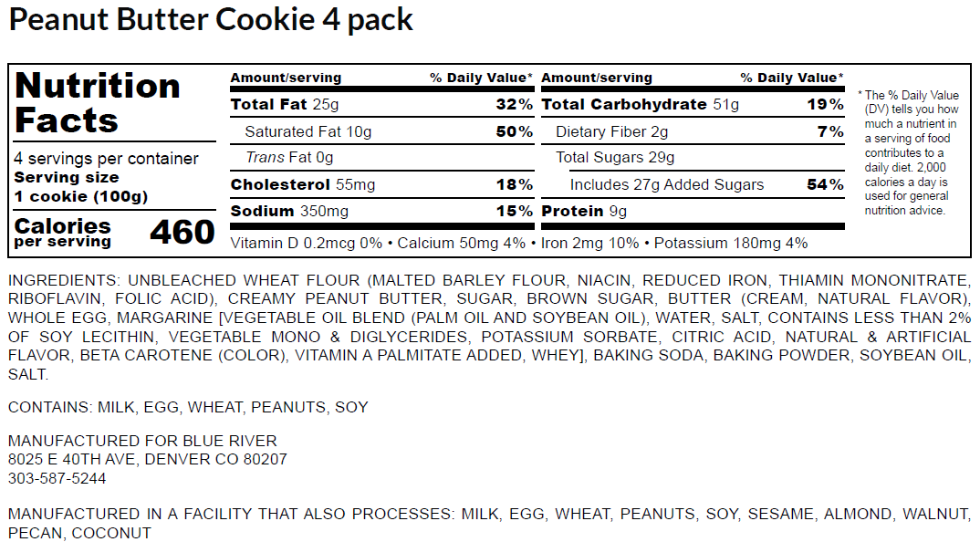Image resolution: width=980 pixels, height=542 pixels.
Task: Click the Nutrition Facts heading
Action: (98, 103)
